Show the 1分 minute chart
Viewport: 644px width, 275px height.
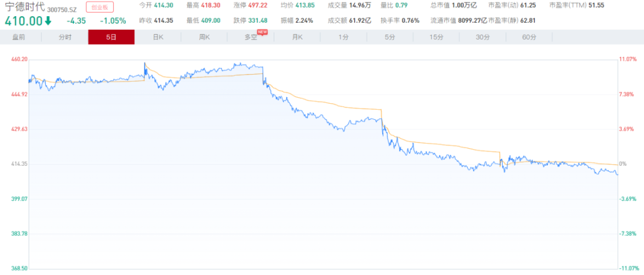click(x=343, y=37)
